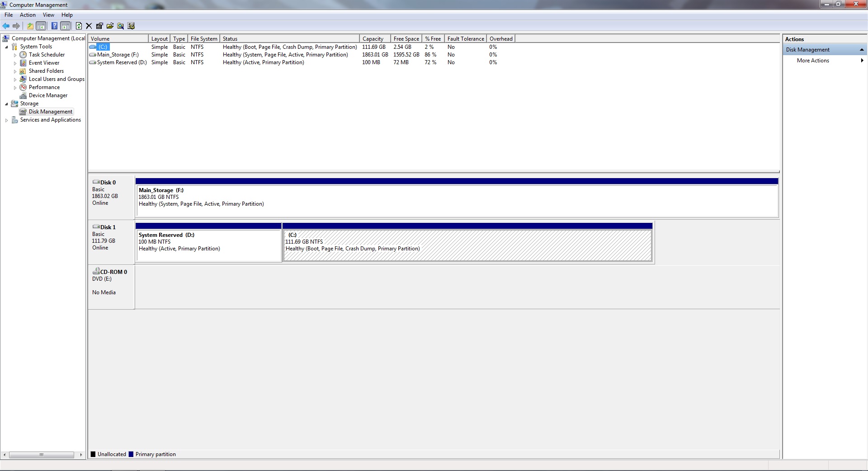This screenshot has width=868, height=471.
Task: Select the Main_Storage (F:) partition block
Action: (x=457, y=198)
